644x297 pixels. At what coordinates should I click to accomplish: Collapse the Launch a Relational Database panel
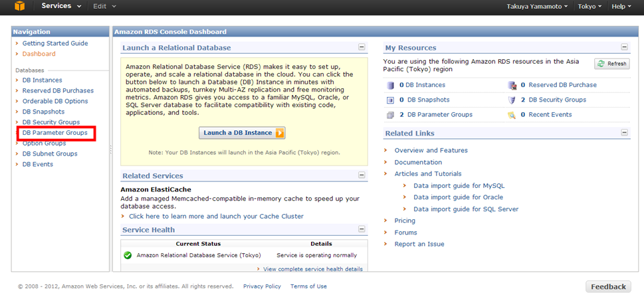click(x=362, y=47)
